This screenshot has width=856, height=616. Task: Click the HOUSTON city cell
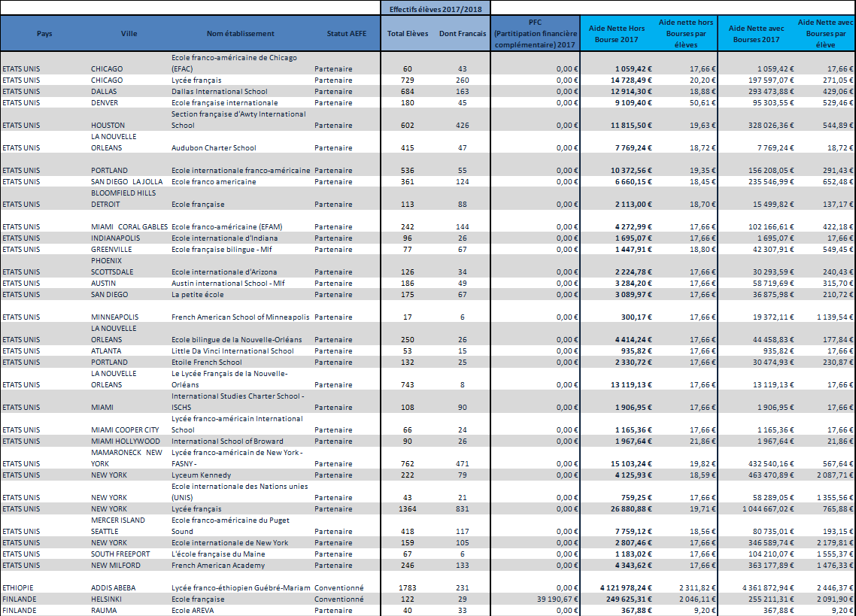108,126
